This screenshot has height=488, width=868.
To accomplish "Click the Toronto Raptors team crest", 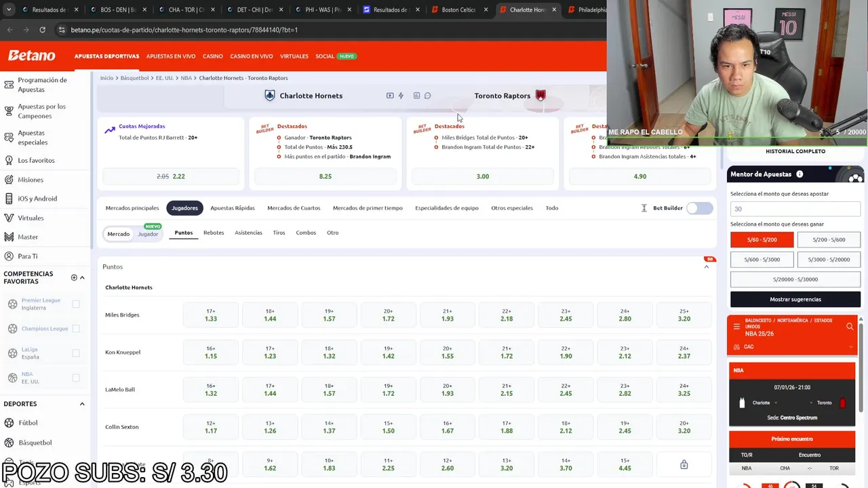I will (540, 96).
